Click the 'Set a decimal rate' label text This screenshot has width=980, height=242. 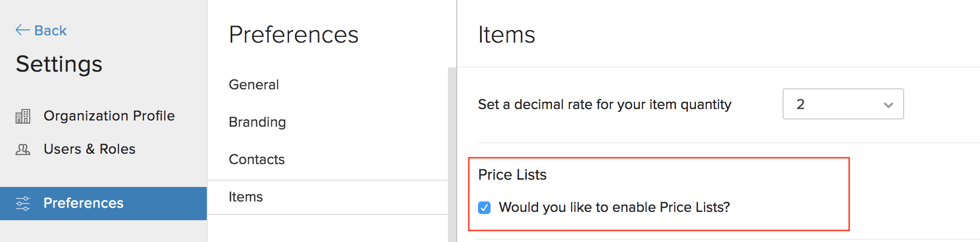click(604, 104)
